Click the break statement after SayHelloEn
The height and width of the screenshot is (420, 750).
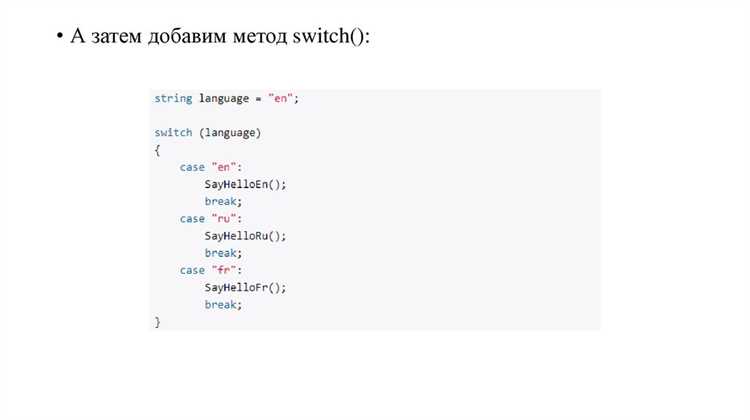tap(223, 201)
